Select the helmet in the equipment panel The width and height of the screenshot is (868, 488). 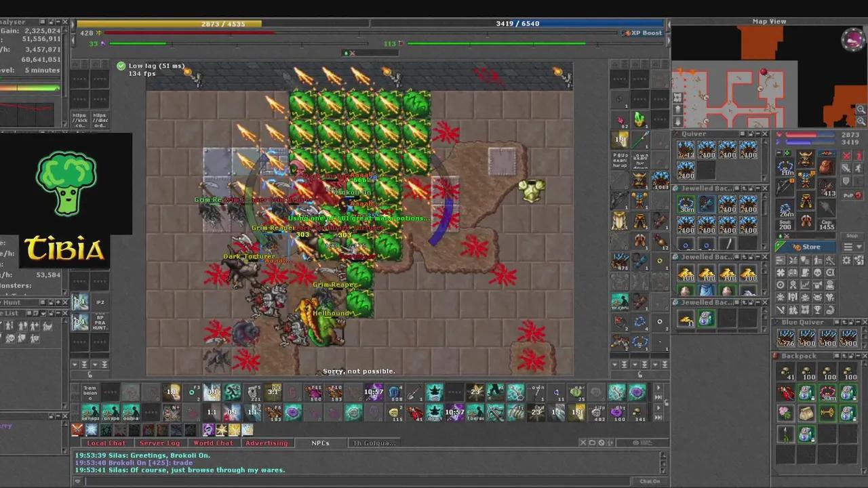click(806, 159)
